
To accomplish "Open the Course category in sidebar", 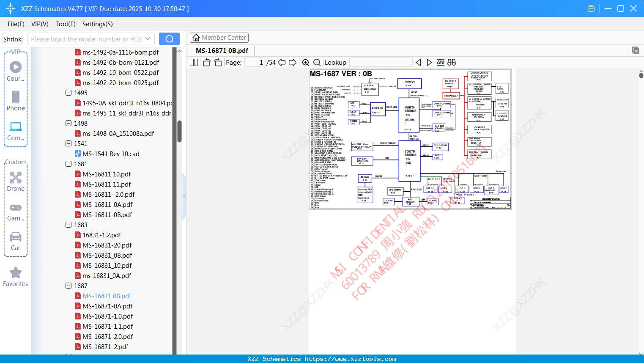I will click(x=16, y=71).
